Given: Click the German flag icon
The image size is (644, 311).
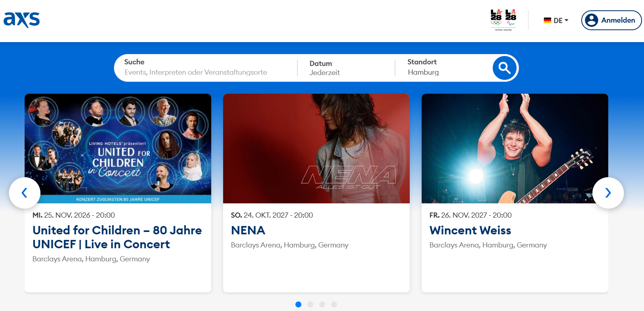Looking at the screenshot, I should pos(548,20).
